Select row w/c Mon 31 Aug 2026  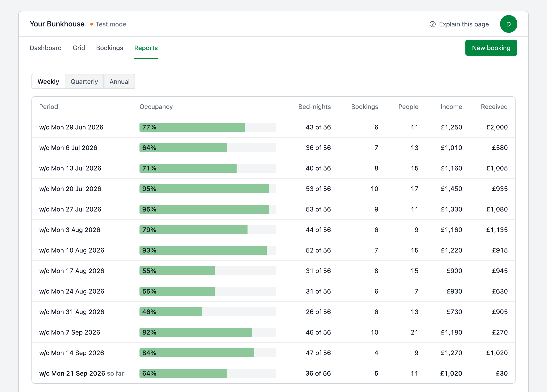click(273, 312)
